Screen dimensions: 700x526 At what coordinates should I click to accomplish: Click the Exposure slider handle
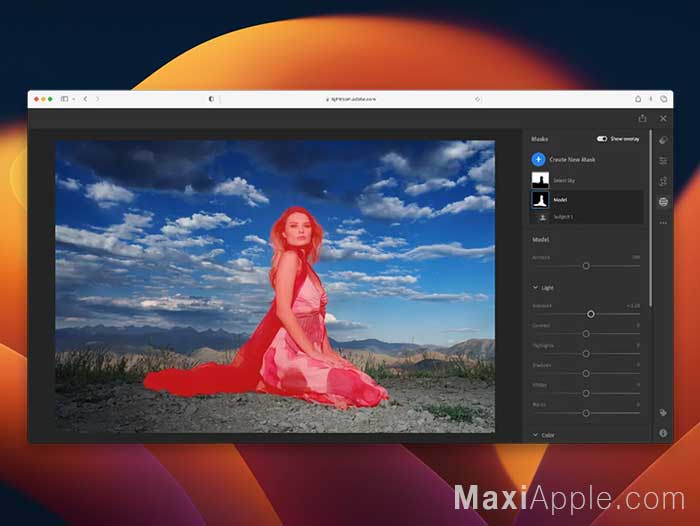click(591, 314)
